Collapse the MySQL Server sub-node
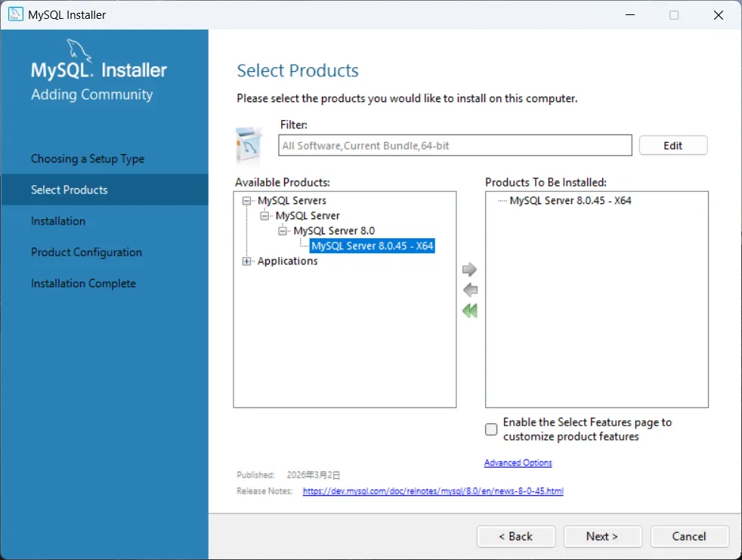742x560 pixels. [x=264, y=216]
